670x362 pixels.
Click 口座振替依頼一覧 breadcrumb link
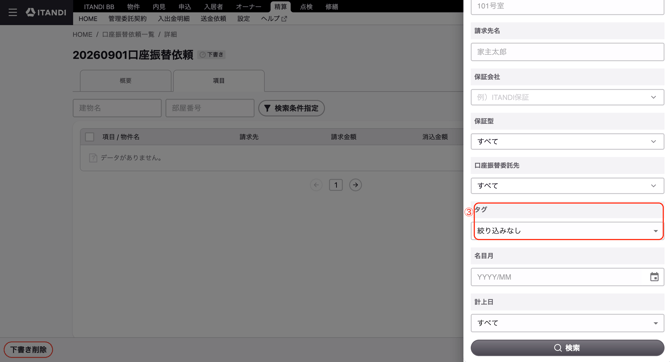click(128, 35)
